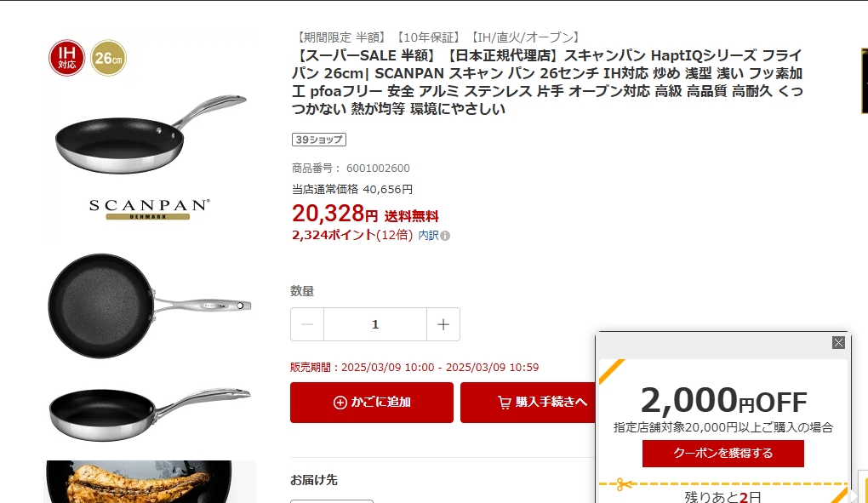Click the gold 26cm badge icon
The height and width of the screenshot is (503, 868).
tap(109, 58)
